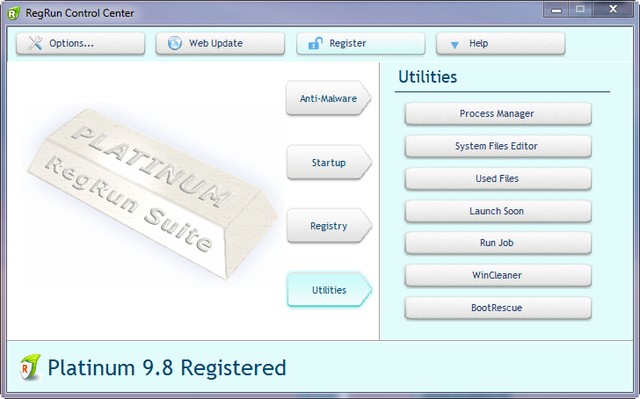Open System Files Editor
The width and height of the screenshot is (640, 399).
coord(498,146)
